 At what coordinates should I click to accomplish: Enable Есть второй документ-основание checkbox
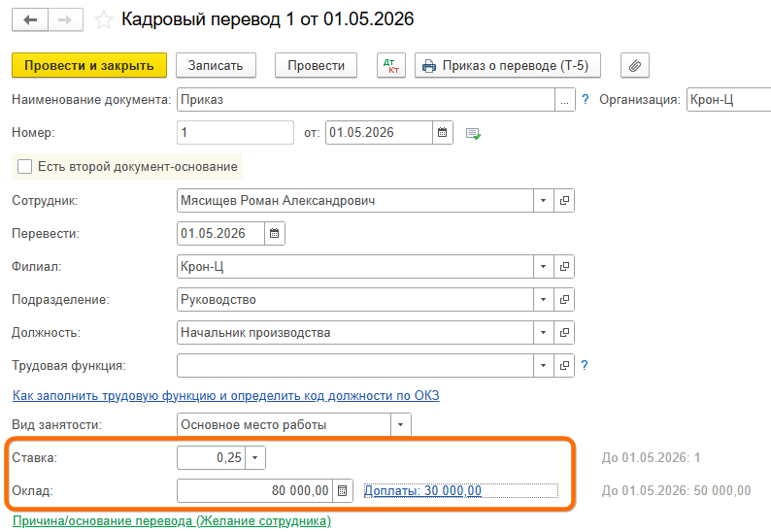pyautogui.click(x=24, y=167)
